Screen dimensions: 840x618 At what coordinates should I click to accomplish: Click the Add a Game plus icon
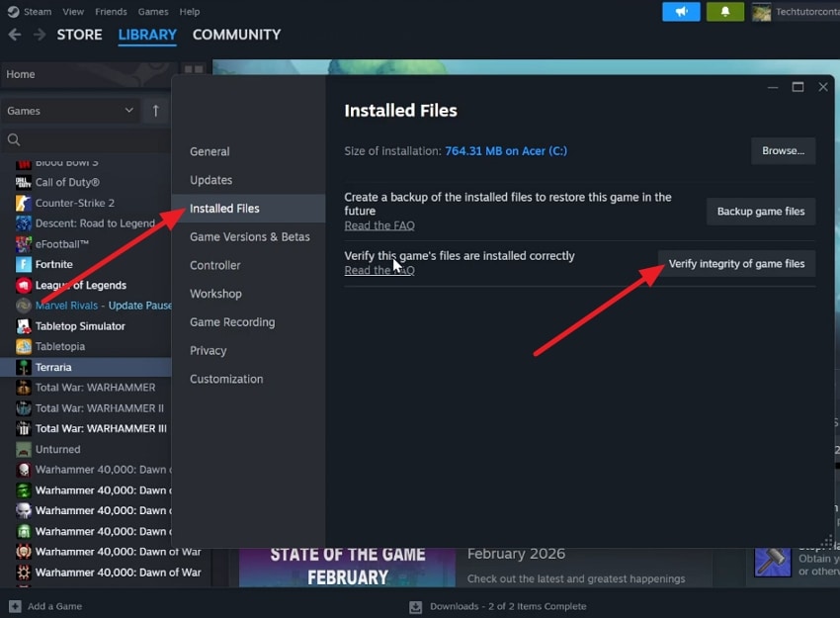coord(15,606)
